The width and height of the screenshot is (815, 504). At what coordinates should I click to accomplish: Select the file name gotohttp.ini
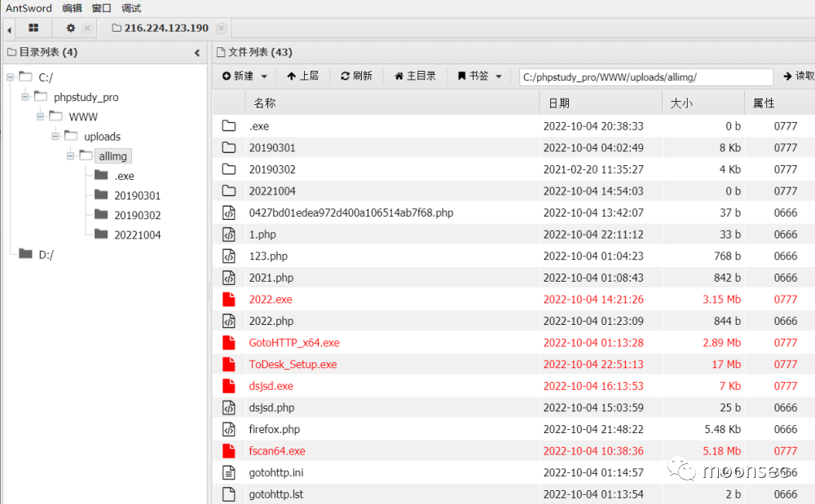pyautogui.click(x=276, y=472)
